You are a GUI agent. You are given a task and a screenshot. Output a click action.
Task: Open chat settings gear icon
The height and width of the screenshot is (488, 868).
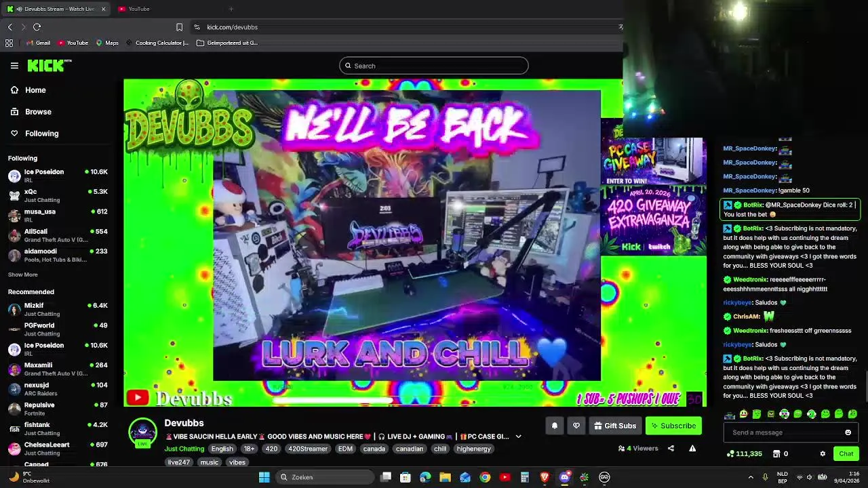coord(823,453)
